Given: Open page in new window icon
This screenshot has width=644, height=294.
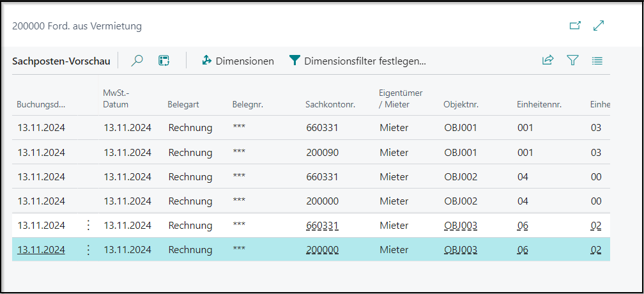Looking at the screenshot, I should (x=576, y=26).
